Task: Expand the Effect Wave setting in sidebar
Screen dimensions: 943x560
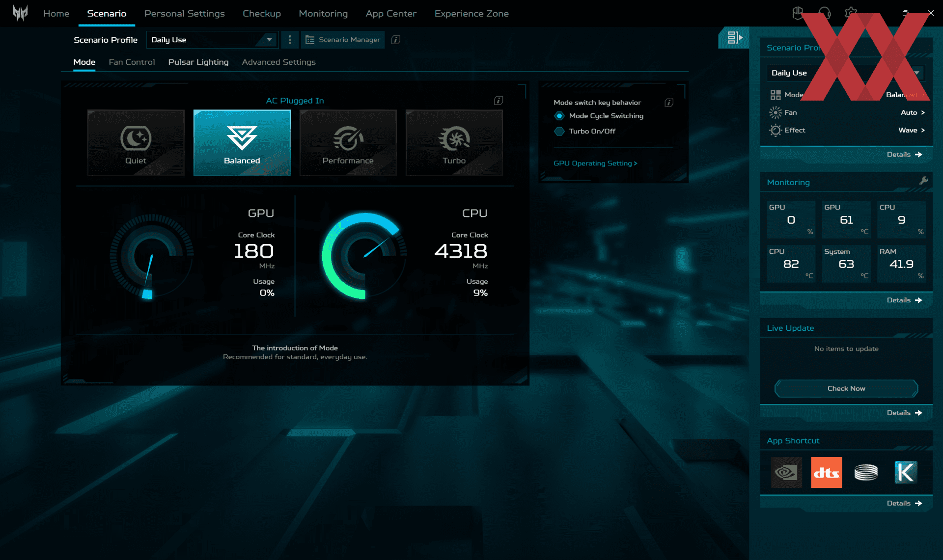Action: [912, 130]
